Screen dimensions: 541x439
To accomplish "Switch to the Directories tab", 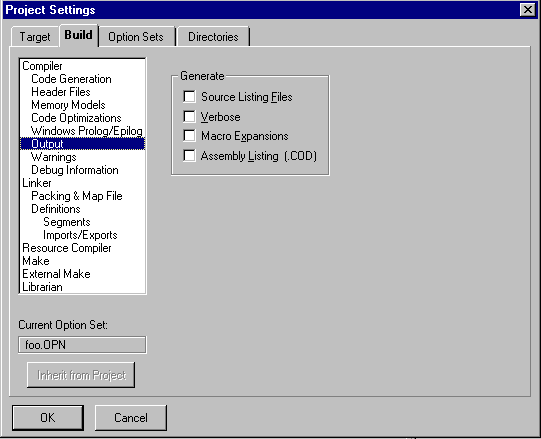I will [213, 37].
